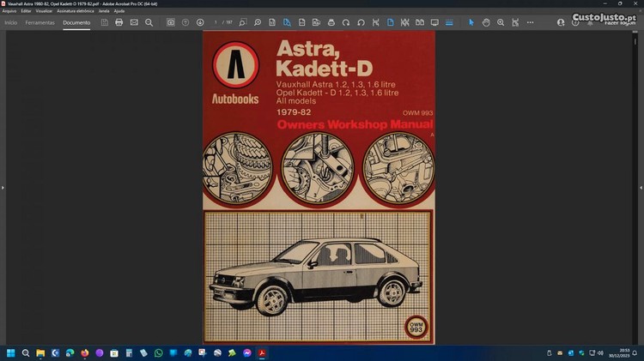This screenshot has height=361, width=644.
Task: Open the Visualizar menu
Action: pyautogui.click(x=44, y=11)
